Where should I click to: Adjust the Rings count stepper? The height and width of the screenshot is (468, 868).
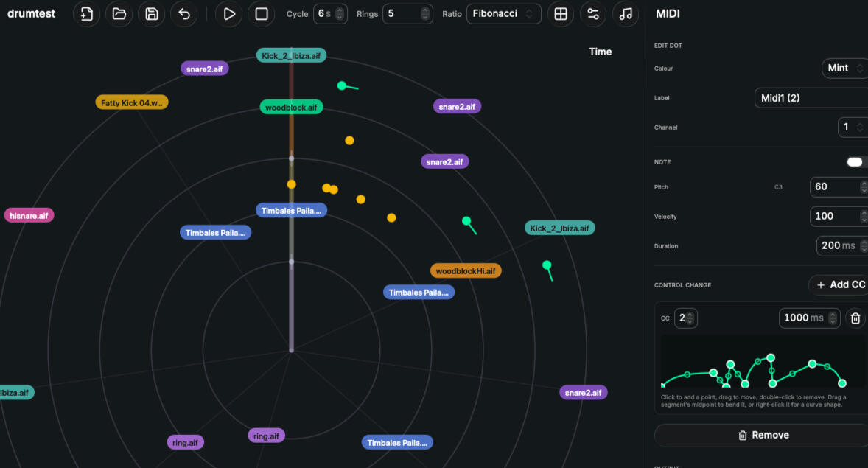(424, 14)
